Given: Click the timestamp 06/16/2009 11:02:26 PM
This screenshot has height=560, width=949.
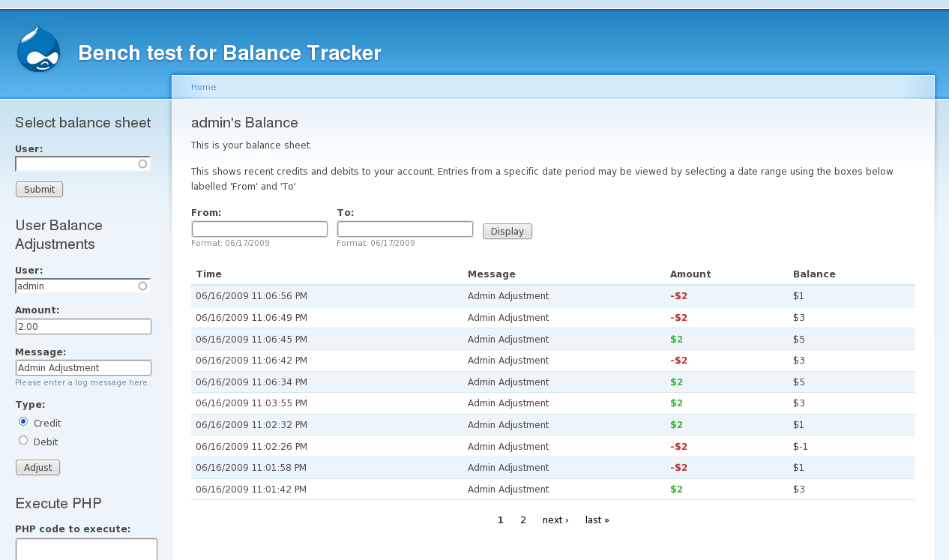Looking at the screenshot, I should pyautogui.click(x=251, y=447).
